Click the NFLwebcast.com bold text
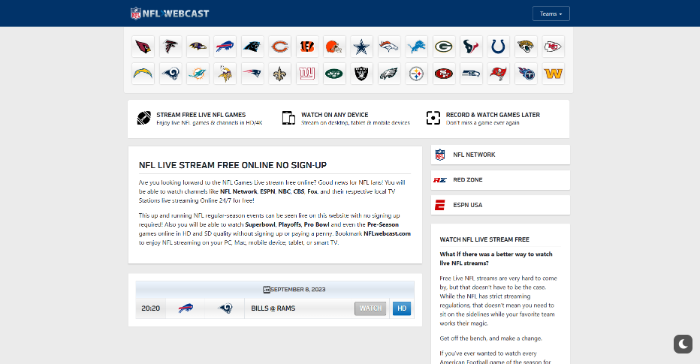Image resolution: width=700 pixels, height=364 pixels. (387, 234)
